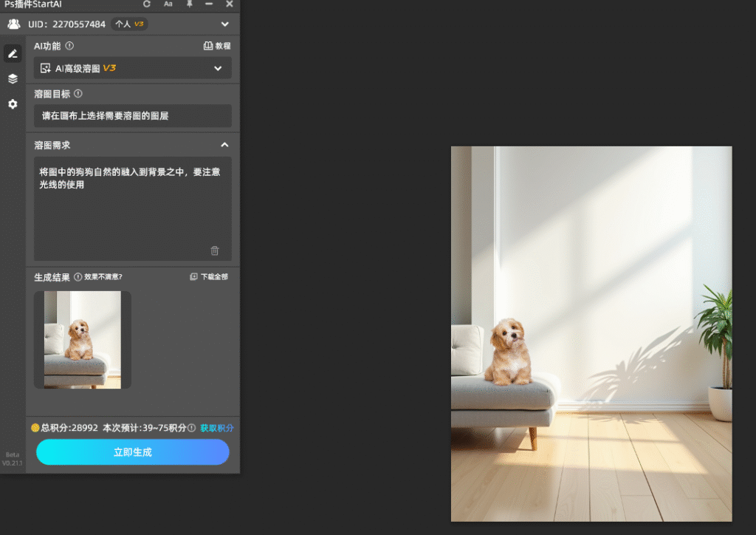The image size is (756, 535).
Task: Select the generated dog result thumbnail
Action: [x=83, y=339]
